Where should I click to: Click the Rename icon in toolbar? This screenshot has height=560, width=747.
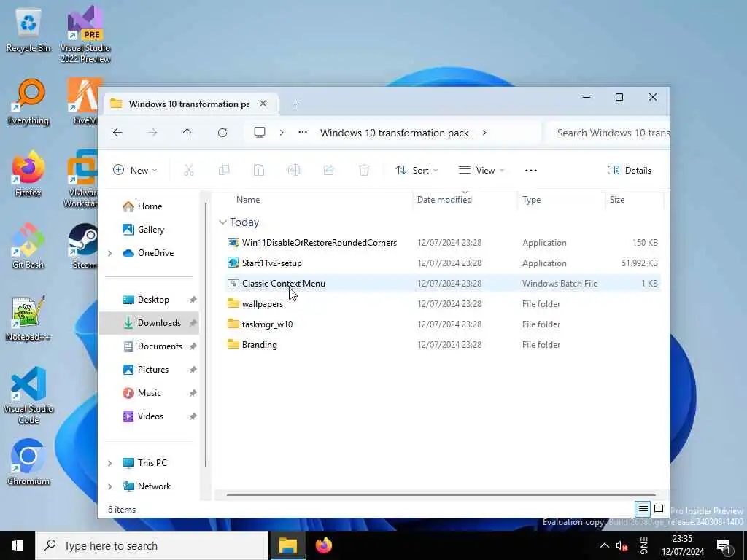[294, 170]
